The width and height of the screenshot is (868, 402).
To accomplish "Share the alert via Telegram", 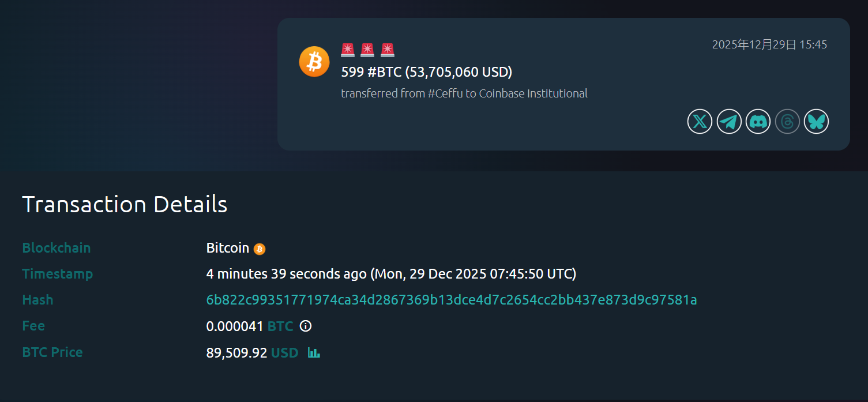I will click(729, 122).
